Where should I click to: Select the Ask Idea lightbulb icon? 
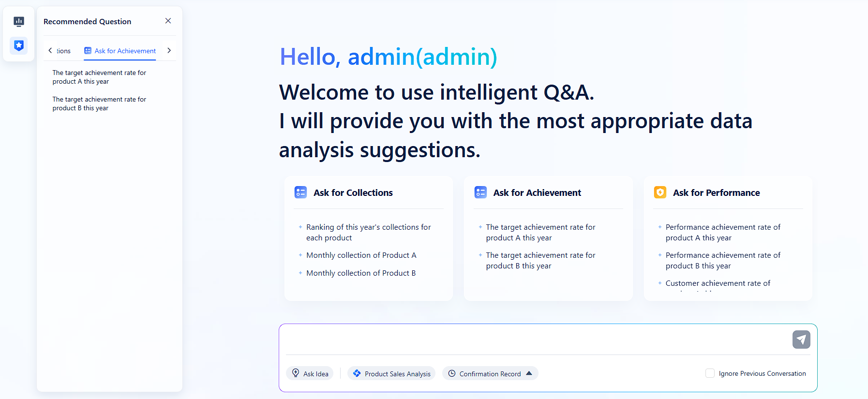click(x=296, y=373)
